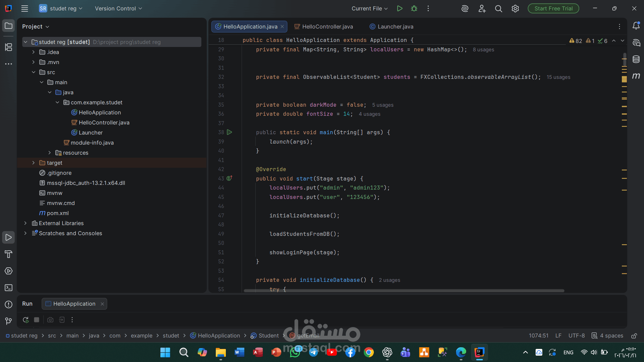Screen dimensions: 644x362
Task: Open Run panel more options ellipsis
Action: click(x=72, y=320)
